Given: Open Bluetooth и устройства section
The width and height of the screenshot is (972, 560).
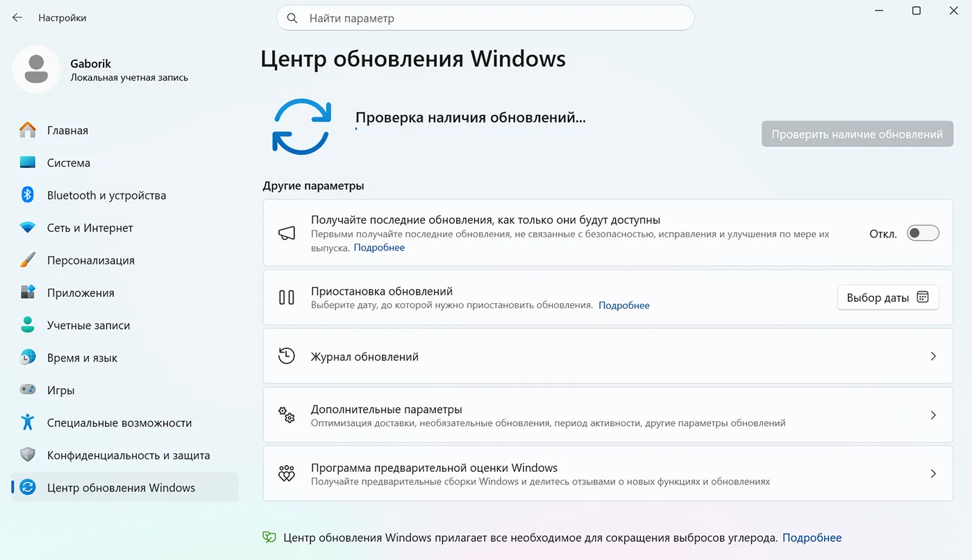Looking at the screenshot, I should [x=125, y=196].
